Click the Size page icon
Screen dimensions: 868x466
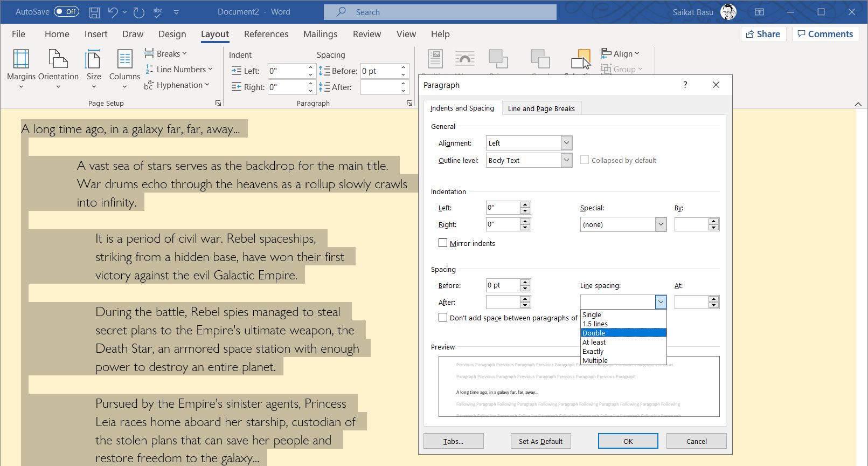pyautogui.click(x=93, y=59)
